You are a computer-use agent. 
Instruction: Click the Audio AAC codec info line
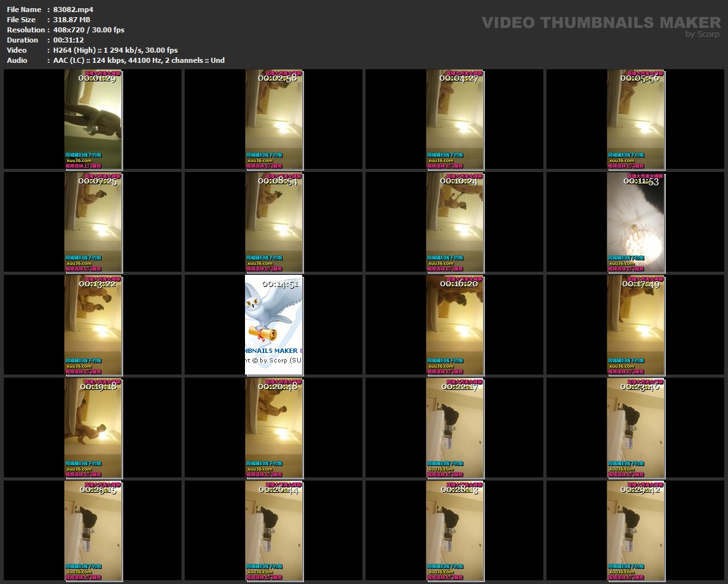[138, 60]
